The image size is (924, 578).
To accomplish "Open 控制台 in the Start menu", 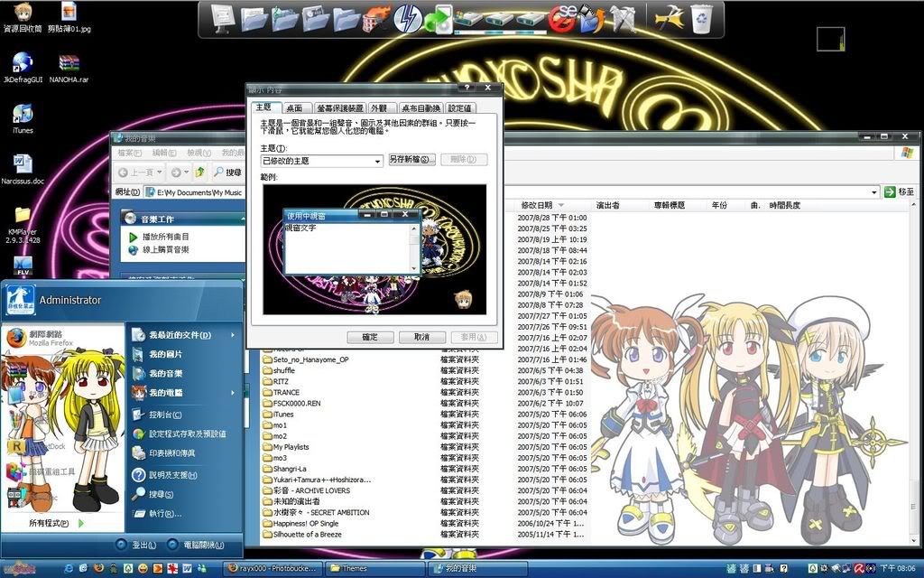I will tap(165, 415).
